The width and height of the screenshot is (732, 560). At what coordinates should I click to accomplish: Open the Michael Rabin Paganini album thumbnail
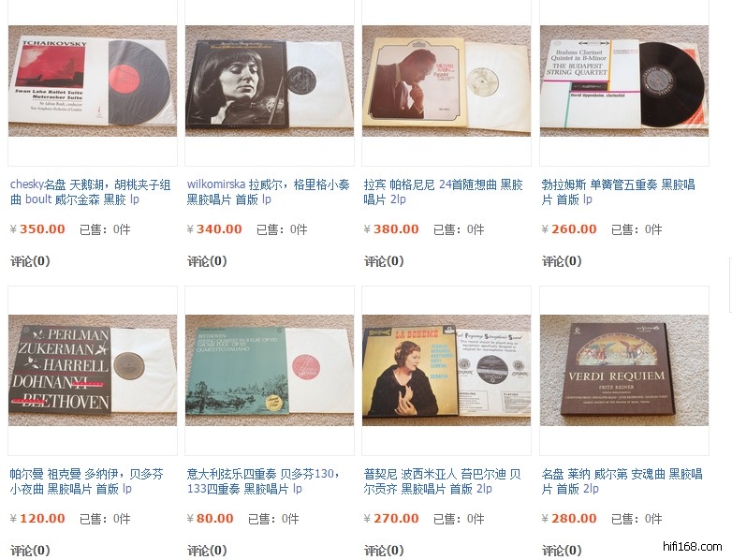[x=447, y=81]
